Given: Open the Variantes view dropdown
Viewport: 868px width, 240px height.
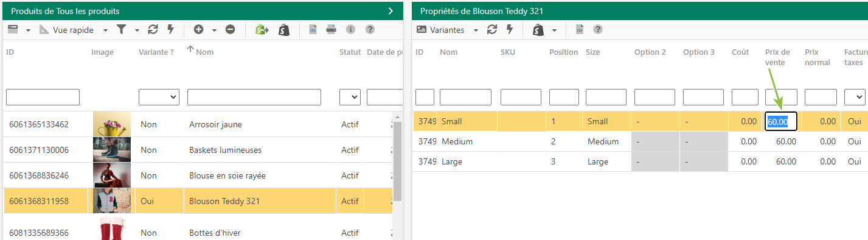Looking at the screenshot, I should click(448, 29).
